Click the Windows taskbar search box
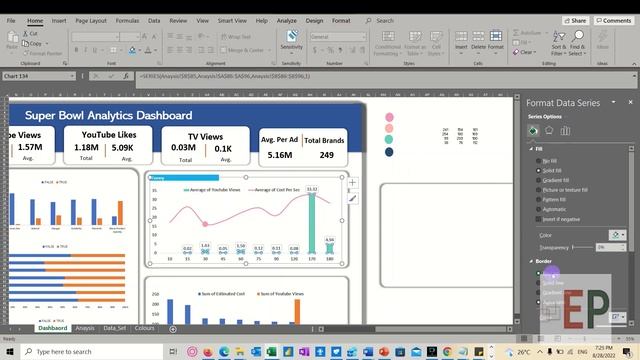The width and height of the screenshot is (640, 360). [x=92, y=351]
